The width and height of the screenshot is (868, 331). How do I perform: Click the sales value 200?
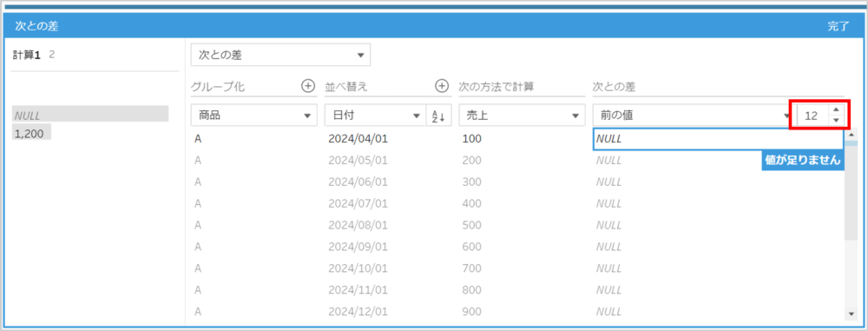(x=472, y=160)
